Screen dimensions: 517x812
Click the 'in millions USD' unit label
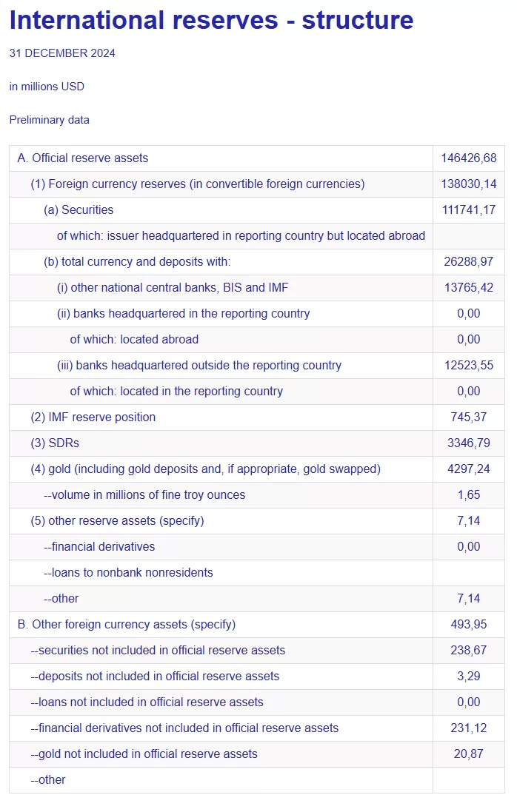click(x=47, y=87)
